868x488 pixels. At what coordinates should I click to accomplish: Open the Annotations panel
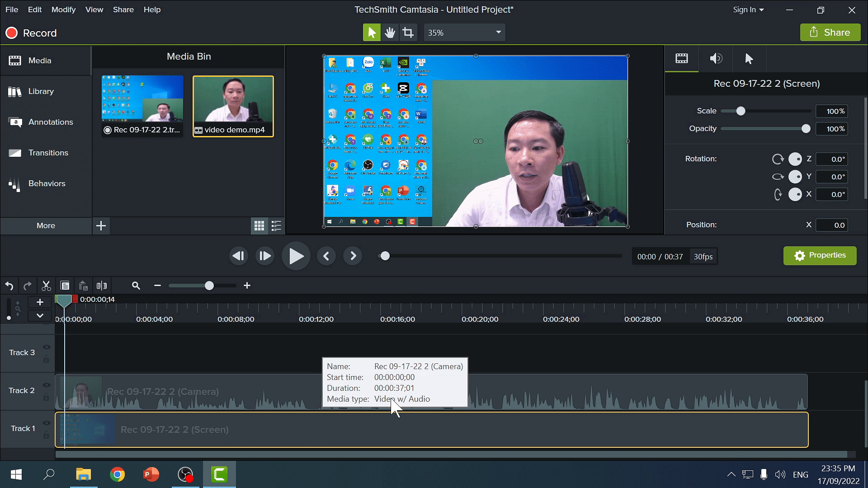click(45, 122)
